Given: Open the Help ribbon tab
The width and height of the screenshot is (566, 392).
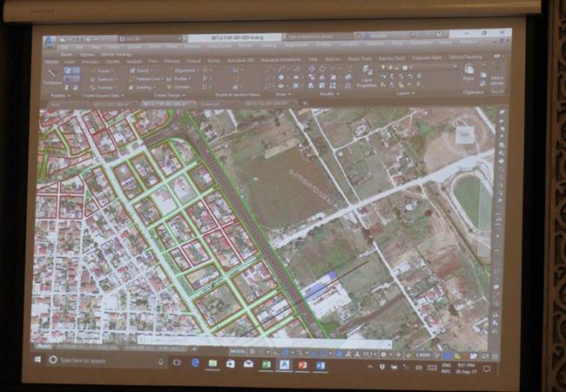Looking at the screenshot, I should click(313, 59).
